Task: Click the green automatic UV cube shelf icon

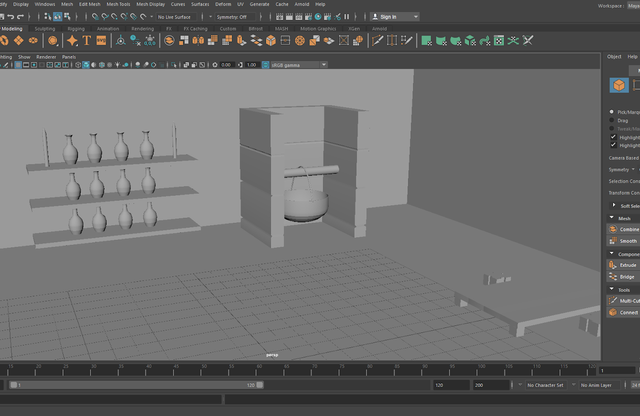Action: [x=470, y=40]
